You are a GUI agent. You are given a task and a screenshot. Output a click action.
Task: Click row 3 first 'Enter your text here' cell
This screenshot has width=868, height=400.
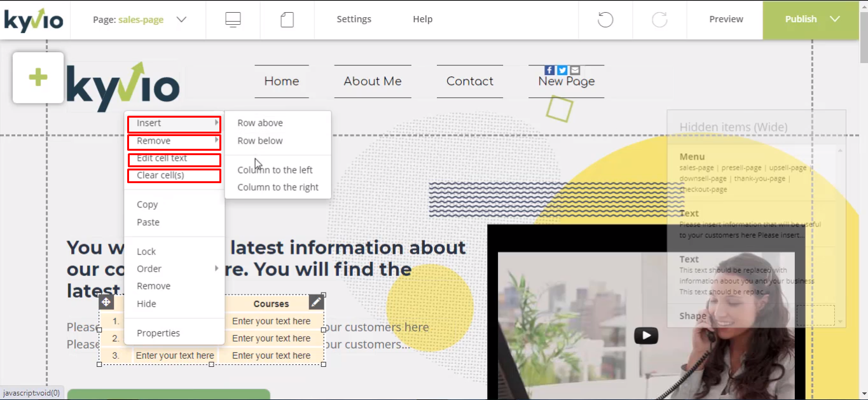coord(175,356)
